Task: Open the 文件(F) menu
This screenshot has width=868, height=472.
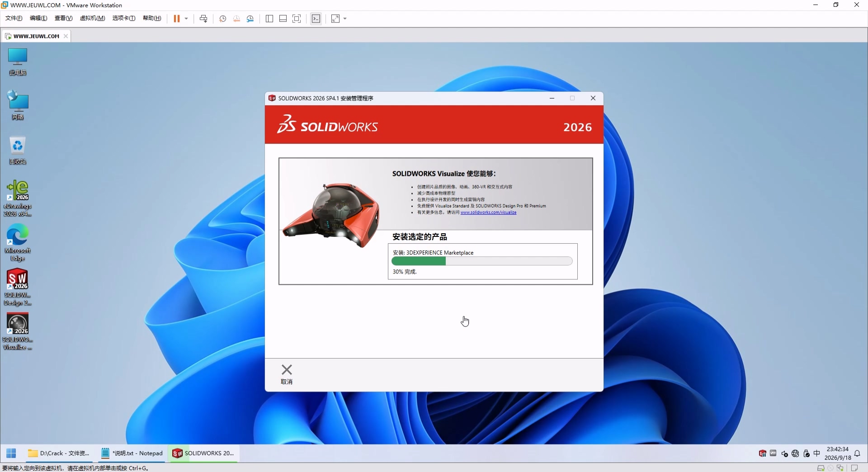Action: click(x=14, y=18)
